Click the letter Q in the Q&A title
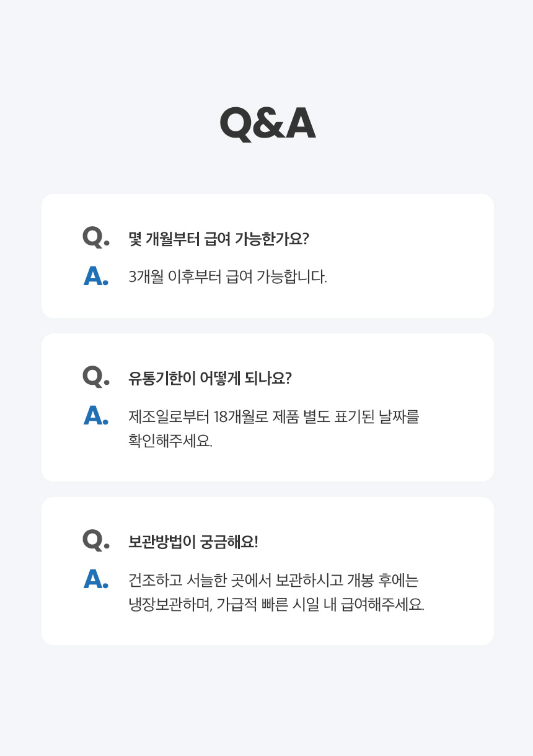Image resolution: width=533 pixels, height=756 pixels. pyautogui.click(x=236, y=125)
